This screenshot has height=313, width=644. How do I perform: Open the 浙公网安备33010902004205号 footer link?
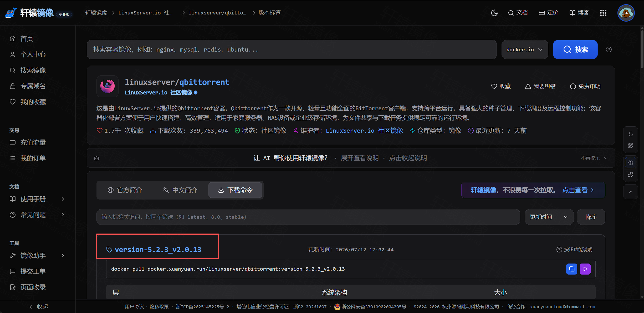coord(370,307)
